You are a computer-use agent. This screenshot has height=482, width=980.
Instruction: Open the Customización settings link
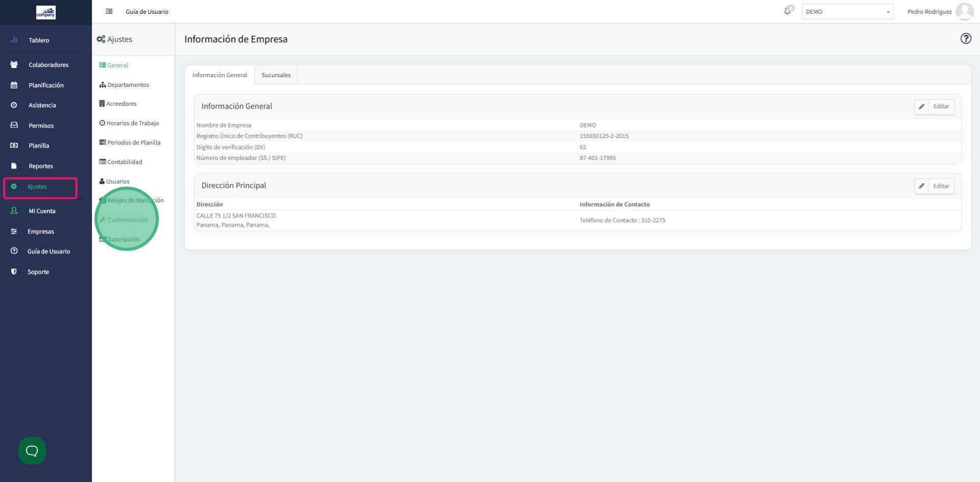tap(128, 220)
